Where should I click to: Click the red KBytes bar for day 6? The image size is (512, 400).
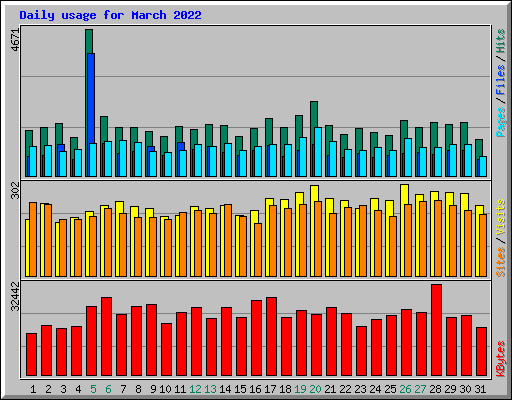pyautogui.click(x=106, y=337)
